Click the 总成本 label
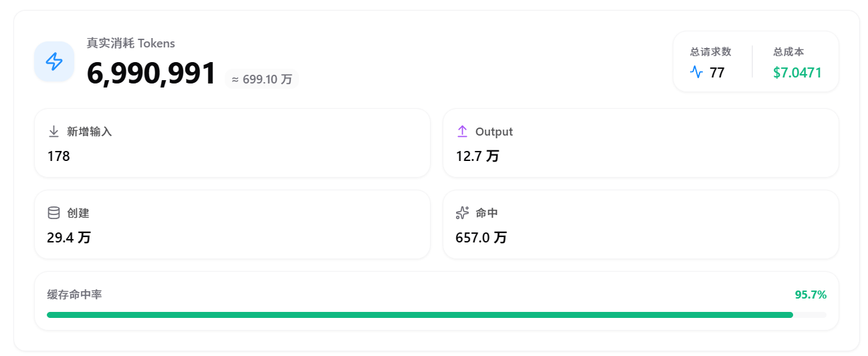This screenshot has width=868, height=356. tap(788, 51)
